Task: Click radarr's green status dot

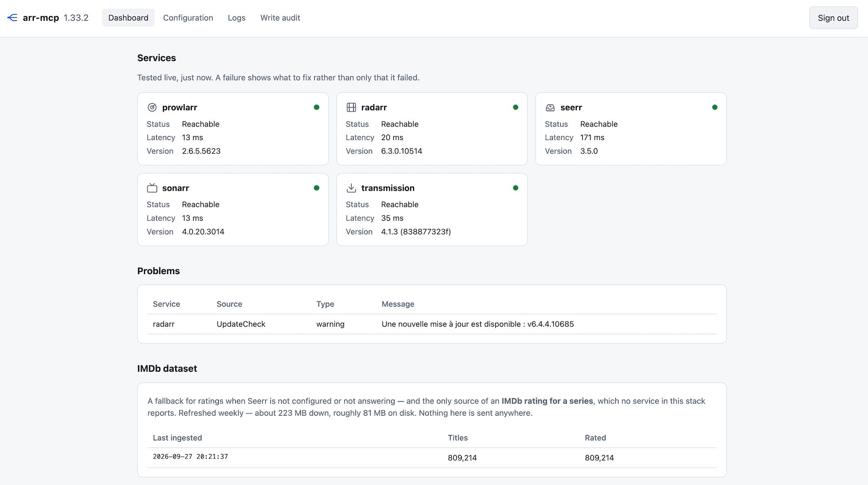Action: click(516, 107)
